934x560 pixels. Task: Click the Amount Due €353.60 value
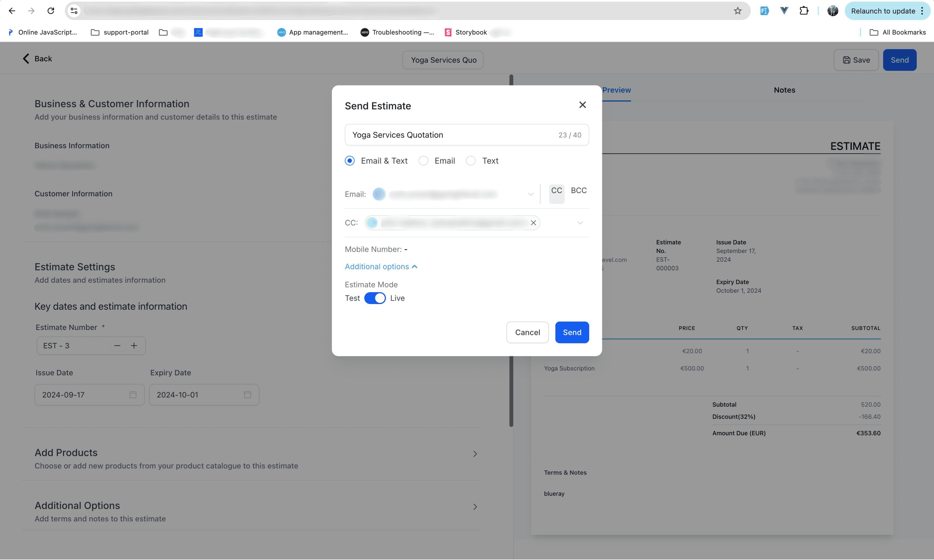tap(868, 433)
